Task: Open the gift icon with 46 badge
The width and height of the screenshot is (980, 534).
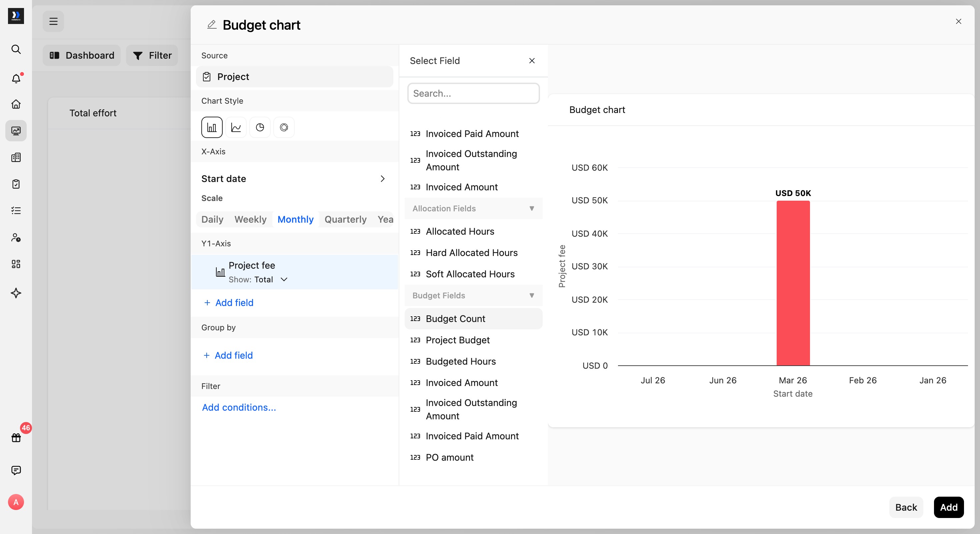Action: [x=16, y=437]
